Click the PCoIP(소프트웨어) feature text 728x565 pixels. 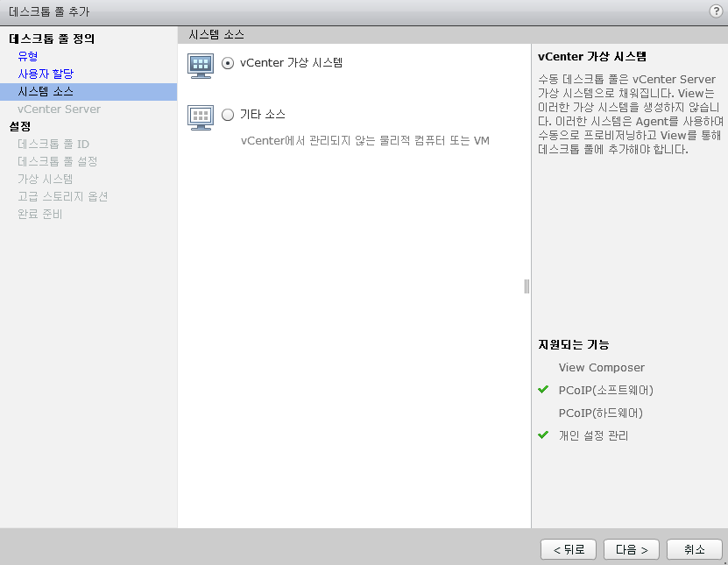[x=606, y=390]
